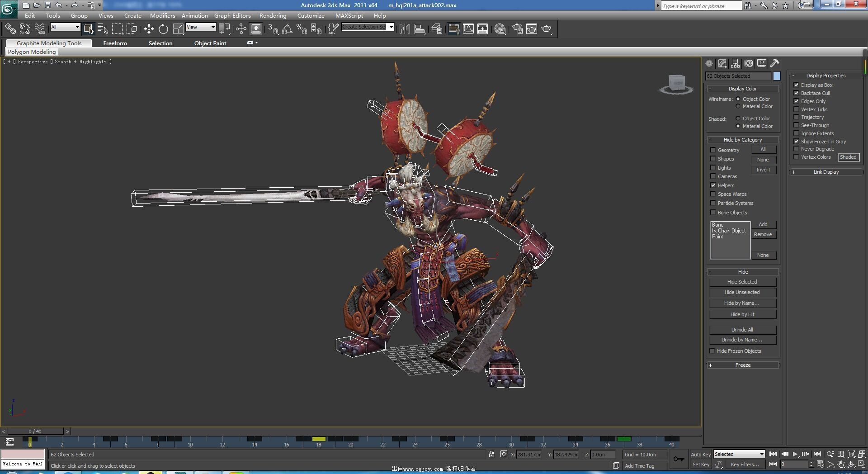The height and width of the screenshot is (474, 868).
Task: Open the Graph Editors menu
Action: 232,15
